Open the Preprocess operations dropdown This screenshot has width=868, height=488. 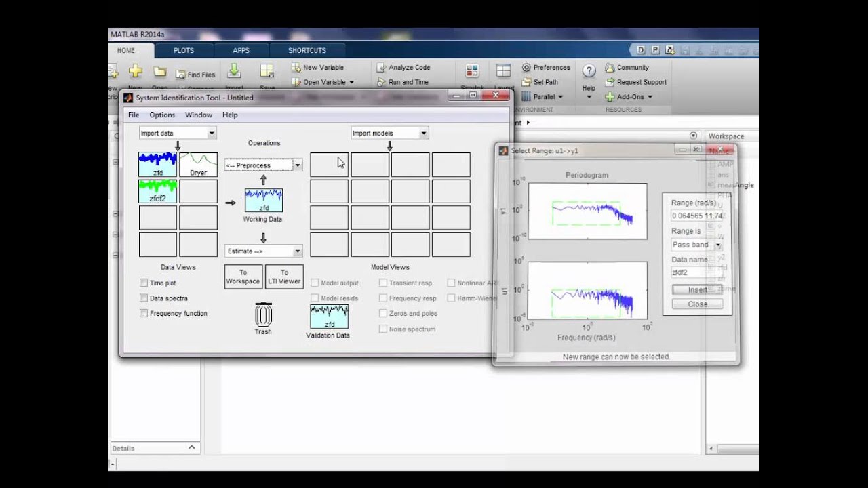[263, 165]
